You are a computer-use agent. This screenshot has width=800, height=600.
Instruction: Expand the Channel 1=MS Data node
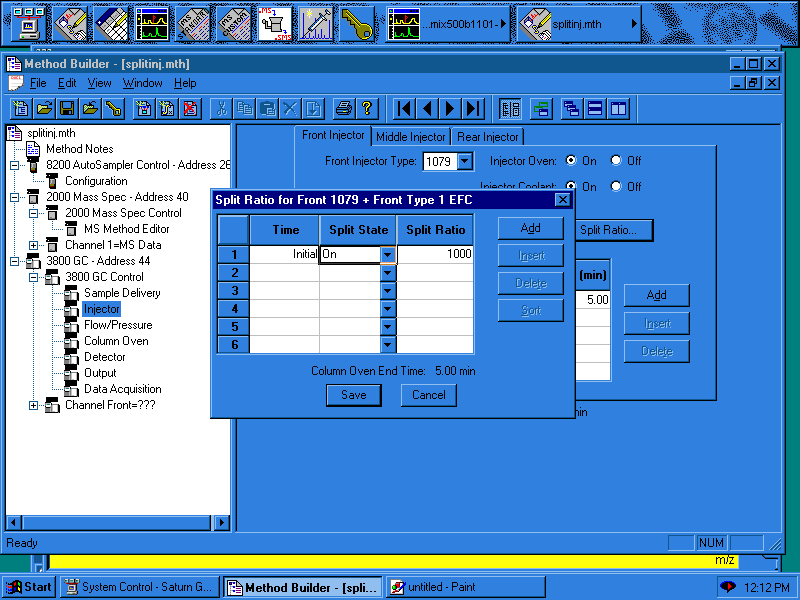click(x=33, y=245)
